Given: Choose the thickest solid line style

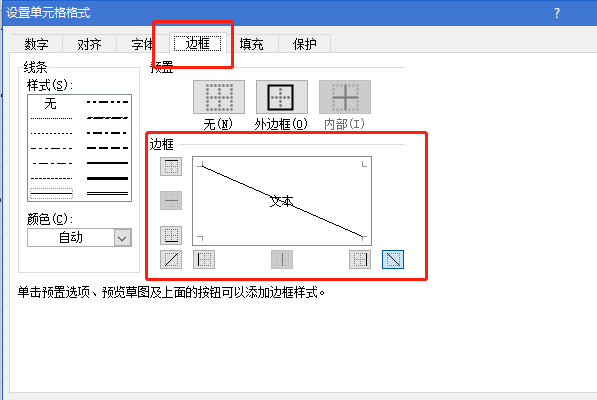Looking at the screenshot, I should [x=108, y=178].
